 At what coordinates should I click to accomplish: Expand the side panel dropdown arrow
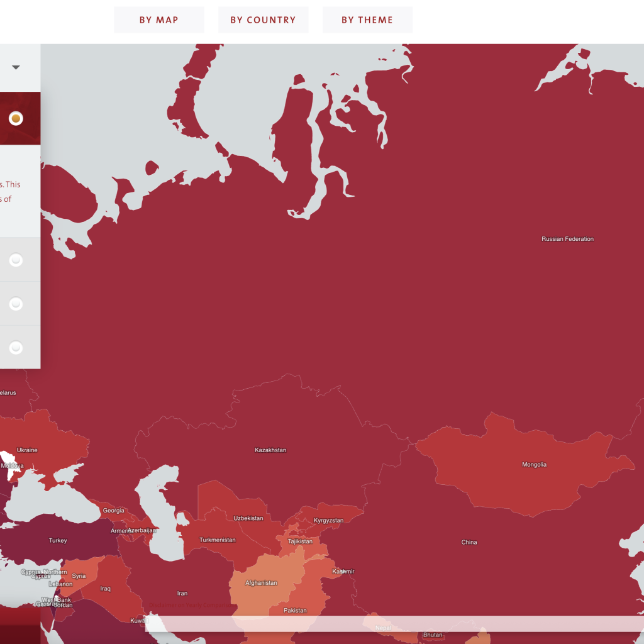click(x=16, y=68)
